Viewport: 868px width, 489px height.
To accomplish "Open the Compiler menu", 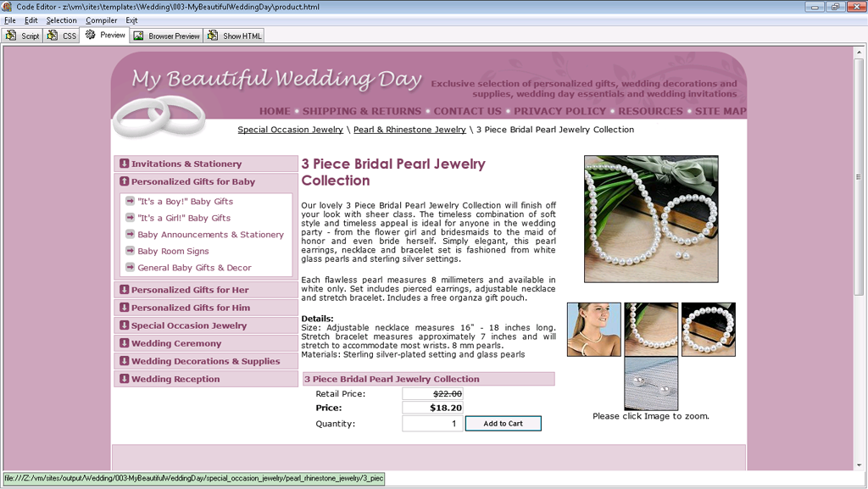I will pos(101,20).
